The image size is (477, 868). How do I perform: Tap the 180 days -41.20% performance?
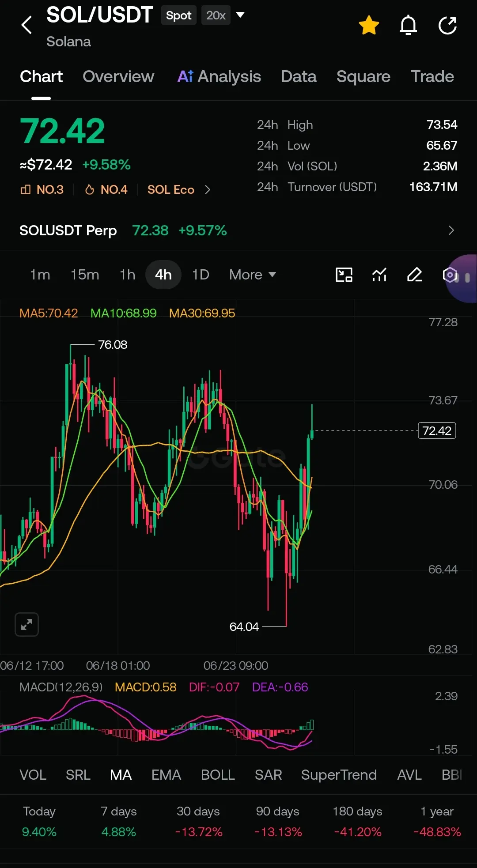tap(357, 822)
